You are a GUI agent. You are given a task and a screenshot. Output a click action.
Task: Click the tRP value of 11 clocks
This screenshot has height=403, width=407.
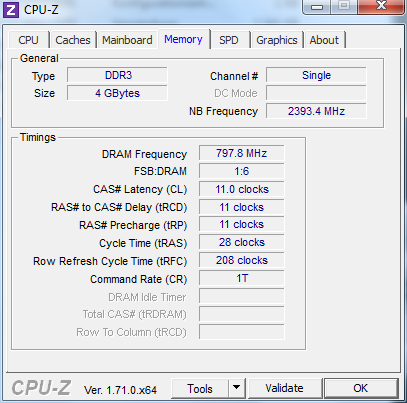point(242,224)
